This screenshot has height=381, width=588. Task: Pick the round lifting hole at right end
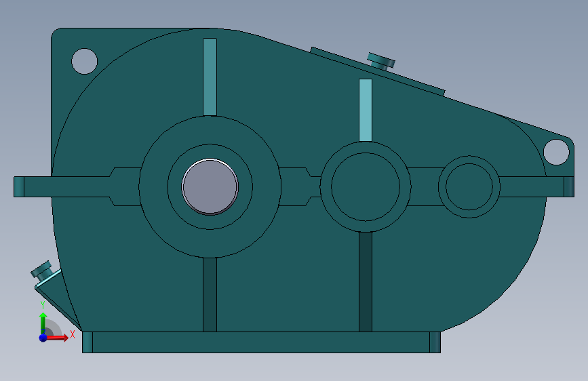[556, 152]
